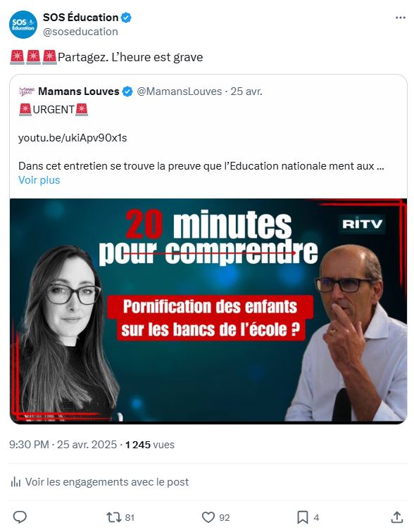Share the post via upload icon
The image size is (414, 532).
[396, 517]
